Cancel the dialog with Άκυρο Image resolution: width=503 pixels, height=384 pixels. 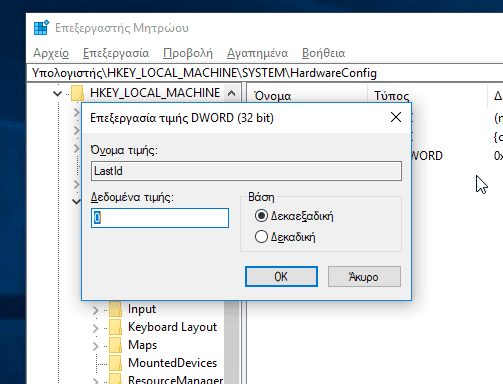(x=364, y=276)
